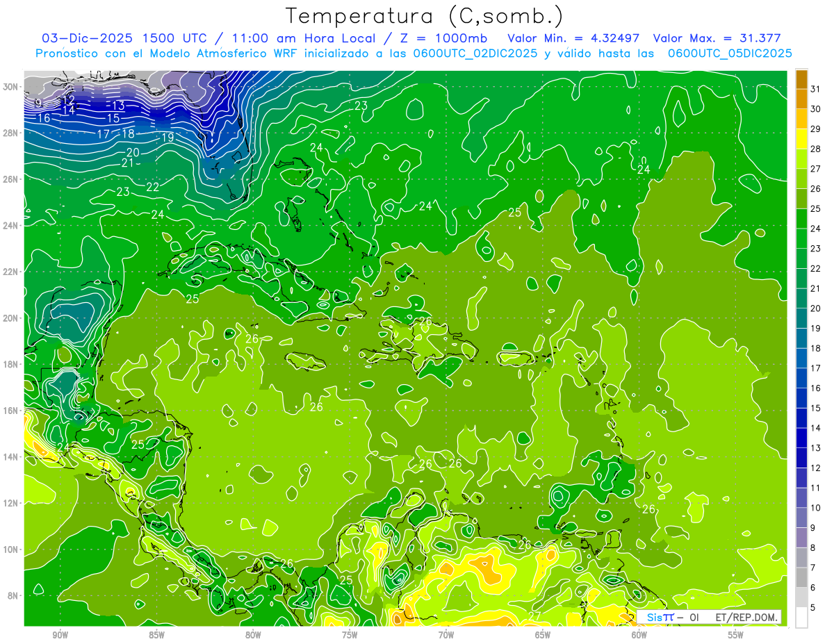Click the latitude axis label '18N'
834x644 pixels.
coord(10,364)
